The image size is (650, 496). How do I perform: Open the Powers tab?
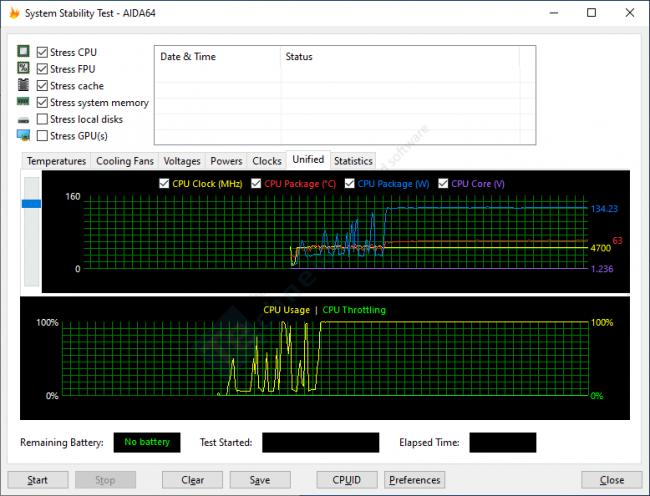pos(226,161)
